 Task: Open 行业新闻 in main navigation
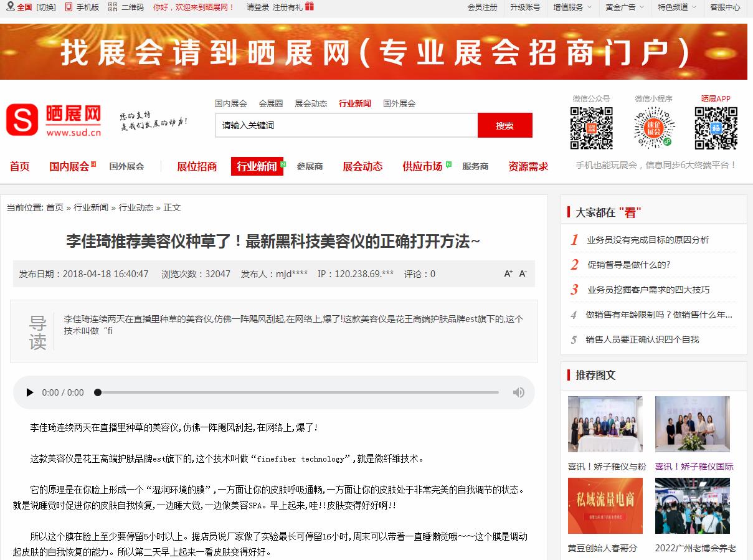coord(257,166)
